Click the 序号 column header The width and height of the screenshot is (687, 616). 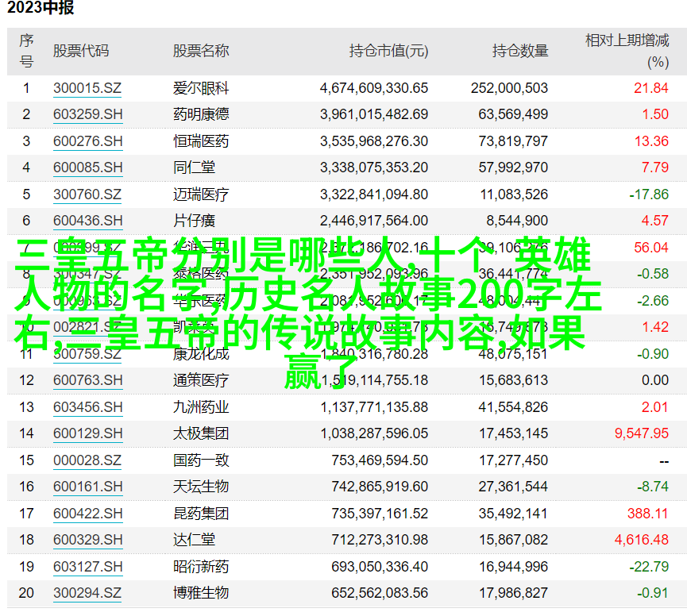click(x=26, y=52)
